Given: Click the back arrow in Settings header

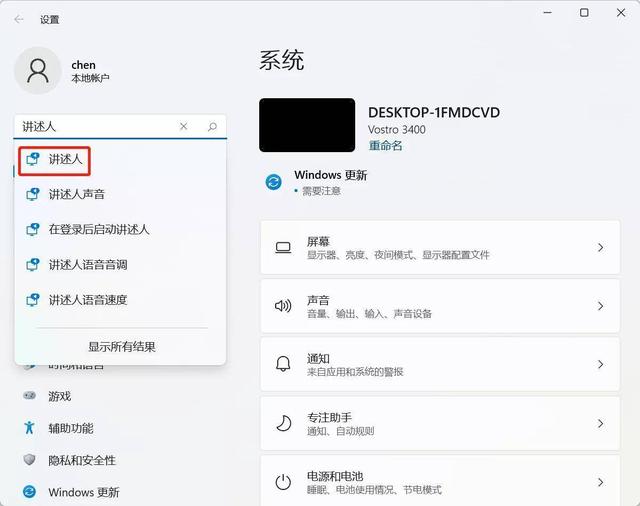Looking at the screenshot, I should point(19,19).
